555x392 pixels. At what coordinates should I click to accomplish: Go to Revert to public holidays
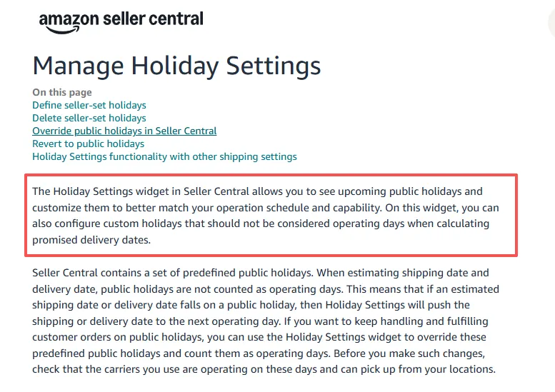click(x=89, y=144)
